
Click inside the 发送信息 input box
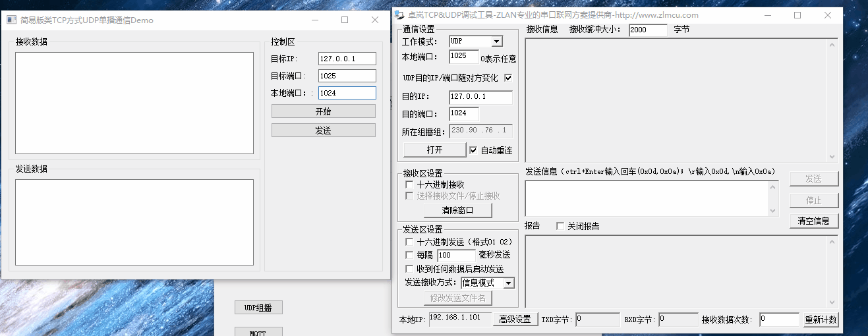[646, 198]
